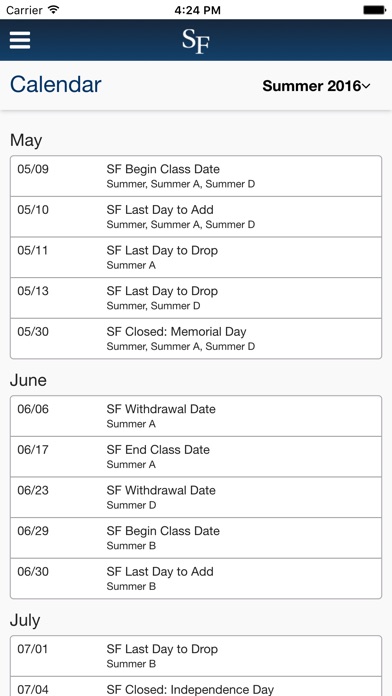This screenshot has width=392, height=696.
Task: Tap the 06/29 SF Begin Class Date row
Action: (196, 538)
